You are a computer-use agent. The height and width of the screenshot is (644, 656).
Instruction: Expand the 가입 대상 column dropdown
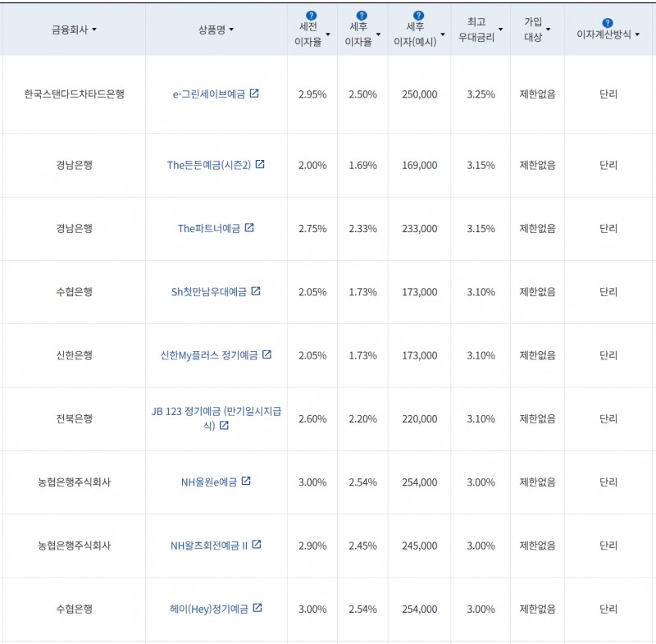[548, 30]
